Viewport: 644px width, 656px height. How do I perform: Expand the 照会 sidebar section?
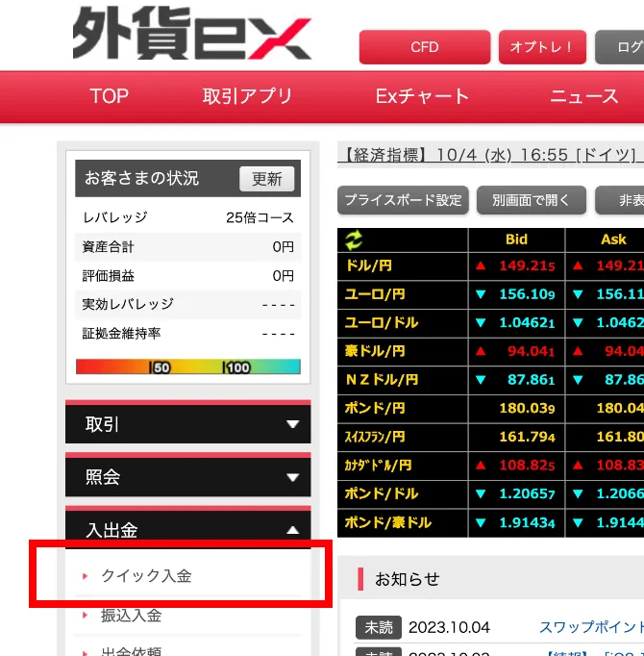[187, 477]
